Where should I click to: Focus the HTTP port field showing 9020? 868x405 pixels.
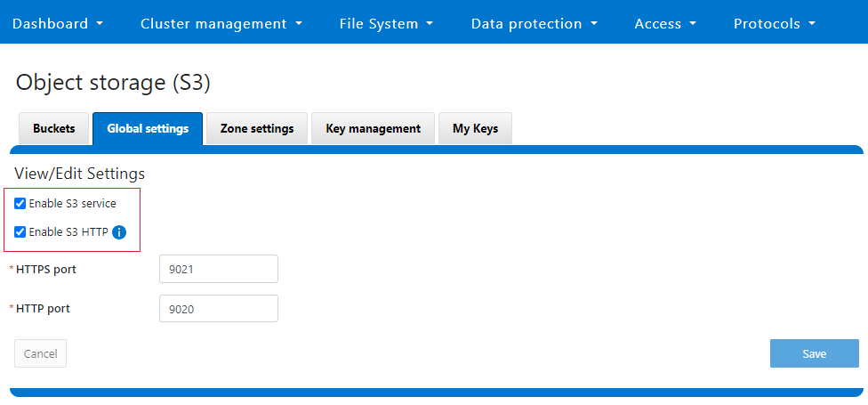click(x=219, y=309)
